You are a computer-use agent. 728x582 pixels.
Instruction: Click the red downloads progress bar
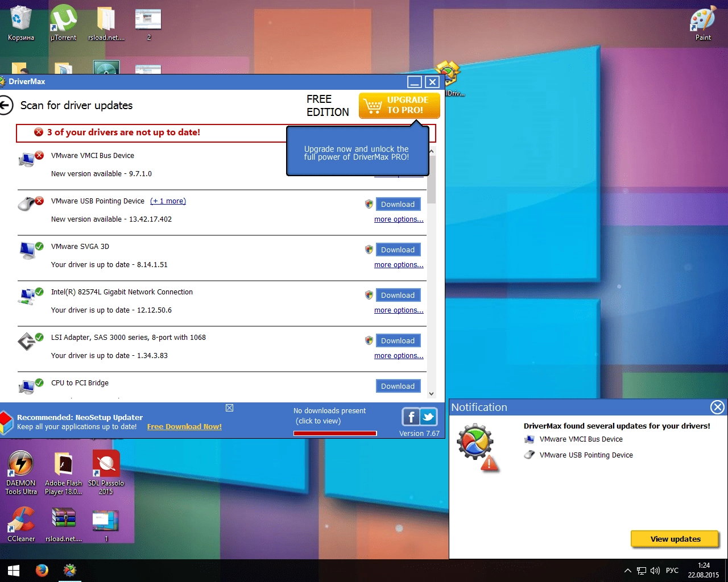(335, 433)
